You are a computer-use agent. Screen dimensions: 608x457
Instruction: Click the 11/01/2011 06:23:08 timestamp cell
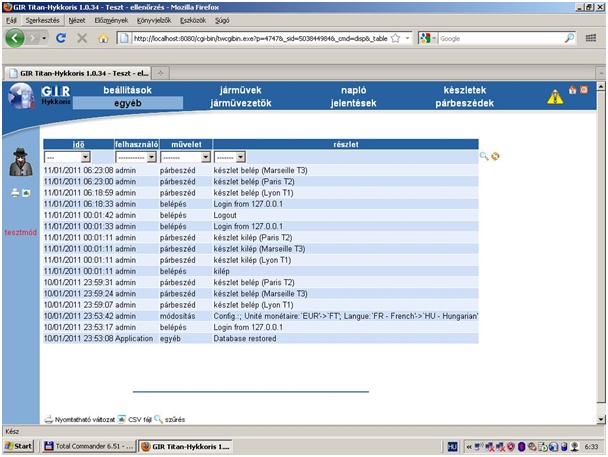pos(78,170)
